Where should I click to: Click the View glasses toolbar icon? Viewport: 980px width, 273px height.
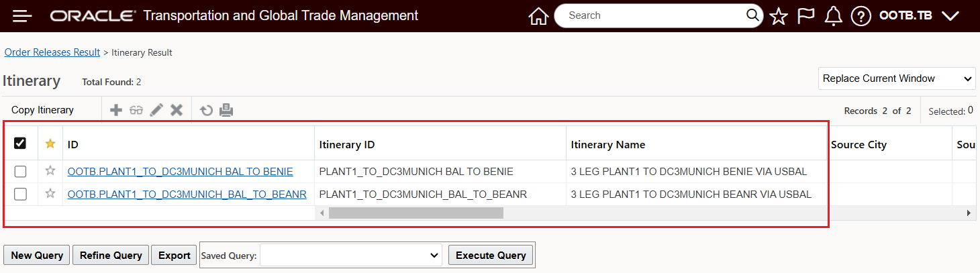pyautogui.click(x=136, y=110)
